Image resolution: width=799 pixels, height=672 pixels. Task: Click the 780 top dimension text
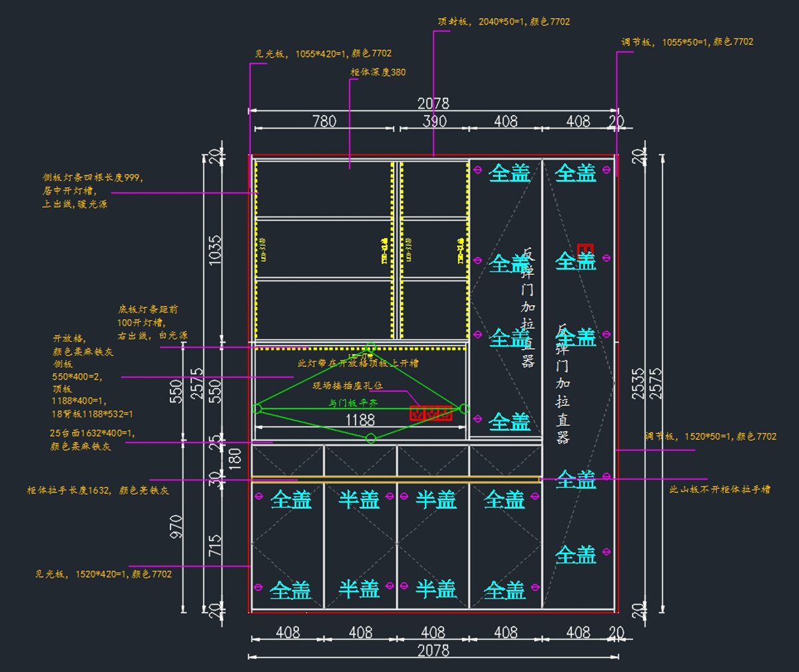[324, 121]
